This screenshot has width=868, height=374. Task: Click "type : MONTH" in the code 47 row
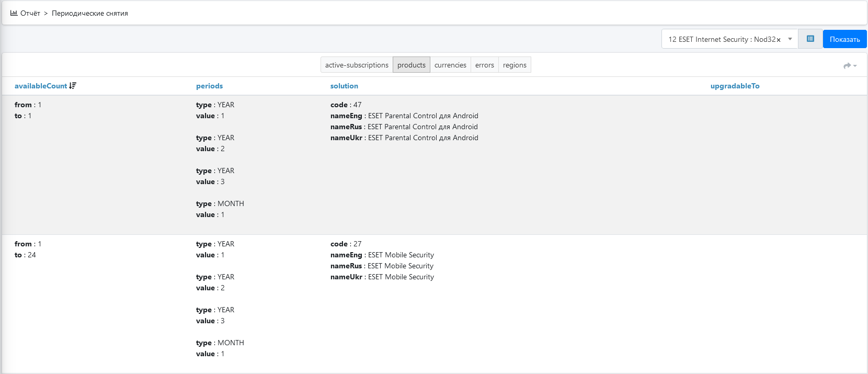pyautogui.click(x=220, y=203)
